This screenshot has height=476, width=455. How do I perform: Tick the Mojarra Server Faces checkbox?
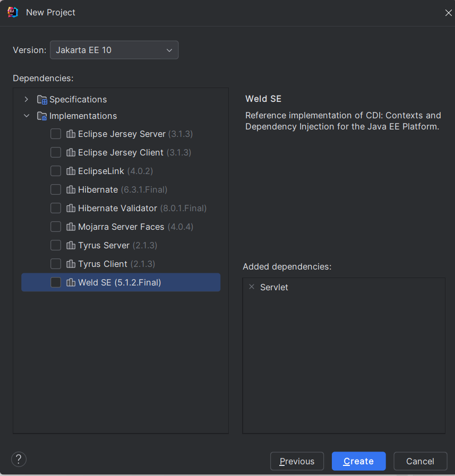tap(56, 227)
